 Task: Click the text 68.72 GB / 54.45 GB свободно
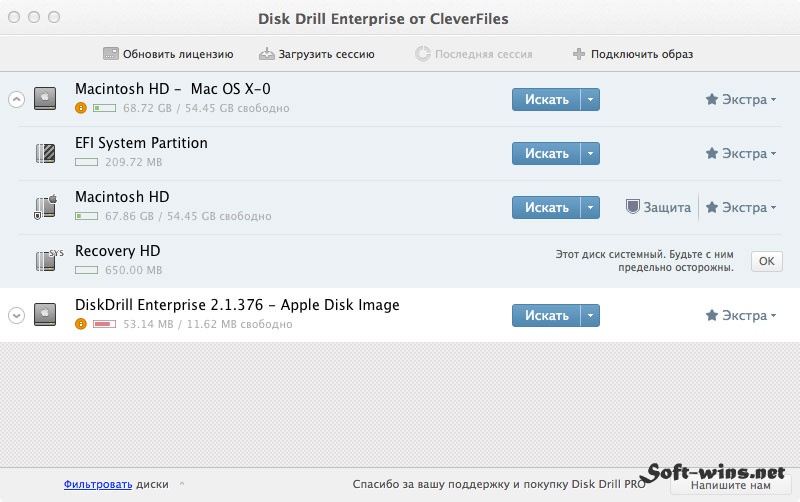206,108
